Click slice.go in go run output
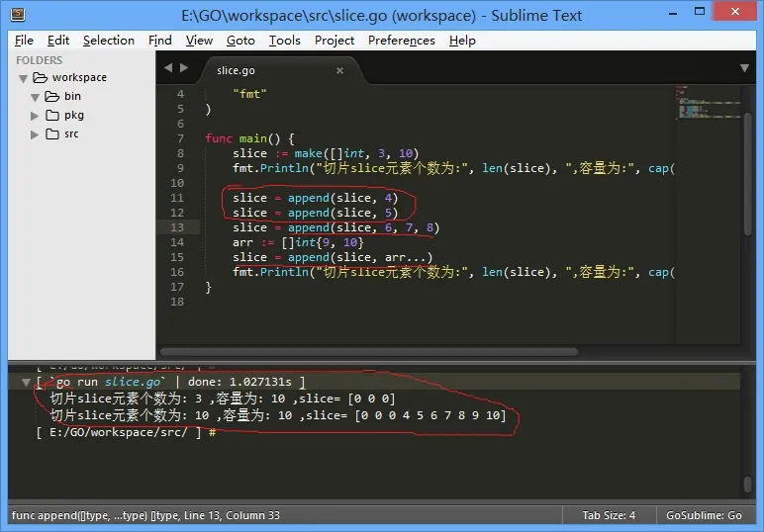This screenshot has height=532, width=764. tap(132, 382)
